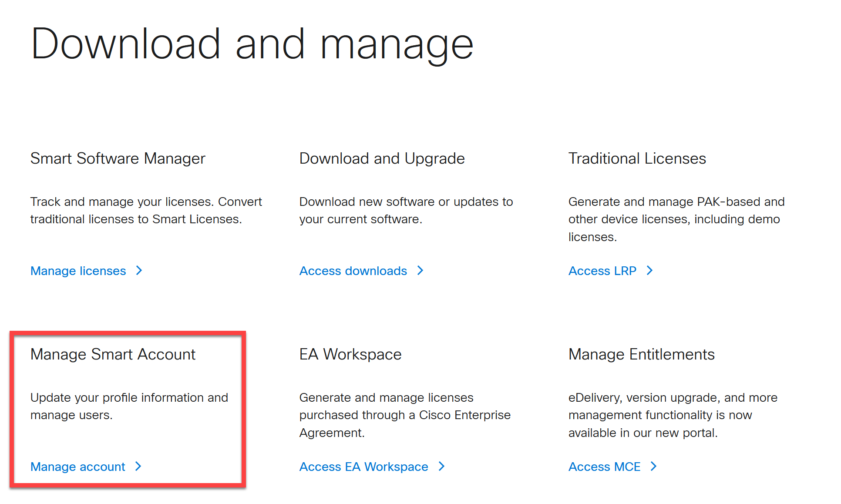Screen dimensions: 841x504
Task: Click chevron arrow after Access LRP
Action: point(649,270)
